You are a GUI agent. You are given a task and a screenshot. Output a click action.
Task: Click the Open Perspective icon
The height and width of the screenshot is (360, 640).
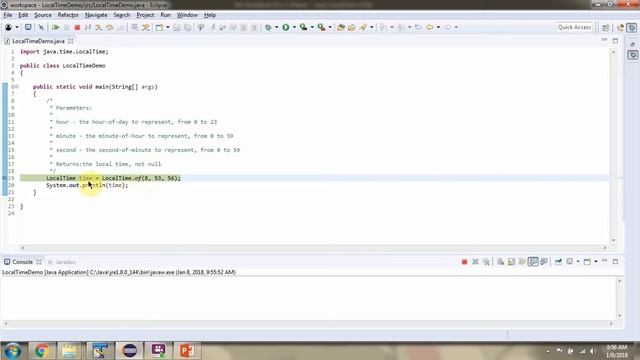coord(606,27)
